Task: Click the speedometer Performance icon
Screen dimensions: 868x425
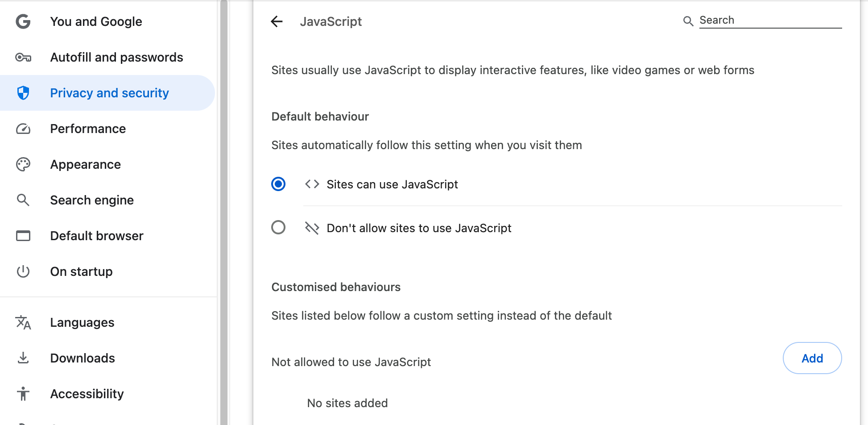Action: (23, 129)
